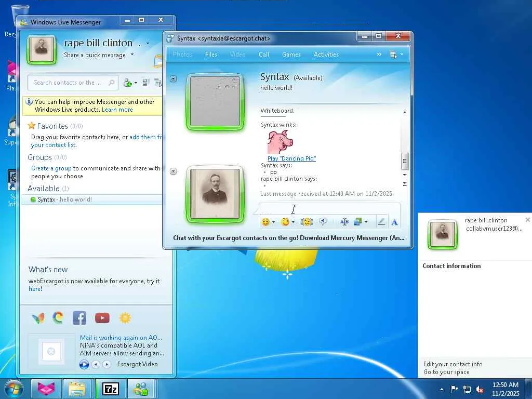Send a nudge to Syntax
The image size is (532, 399).
307,222
